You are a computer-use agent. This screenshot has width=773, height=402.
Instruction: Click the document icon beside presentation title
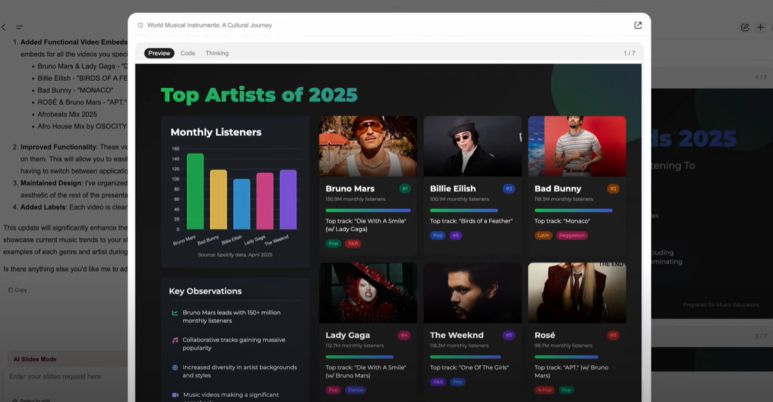click(141, 25)
